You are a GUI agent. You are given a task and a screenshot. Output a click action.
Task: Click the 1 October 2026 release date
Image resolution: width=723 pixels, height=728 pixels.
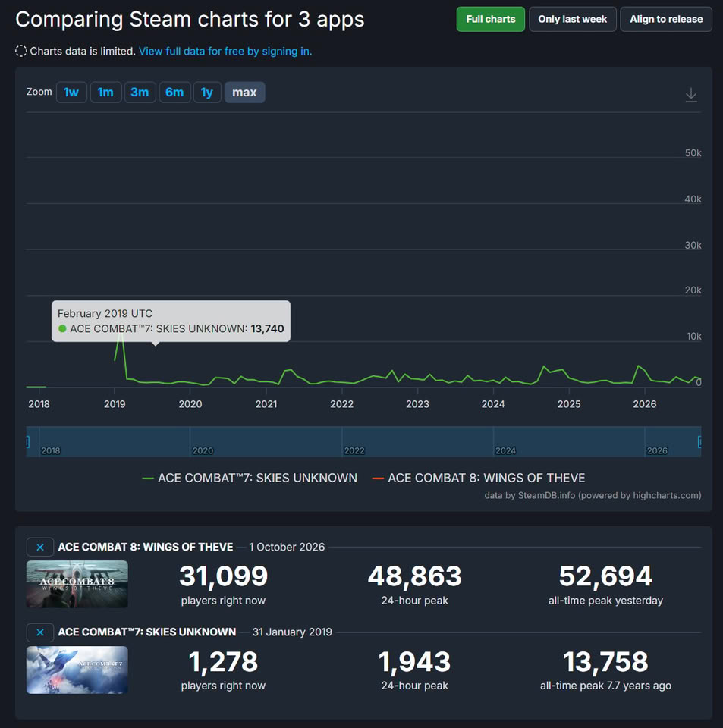287,547
